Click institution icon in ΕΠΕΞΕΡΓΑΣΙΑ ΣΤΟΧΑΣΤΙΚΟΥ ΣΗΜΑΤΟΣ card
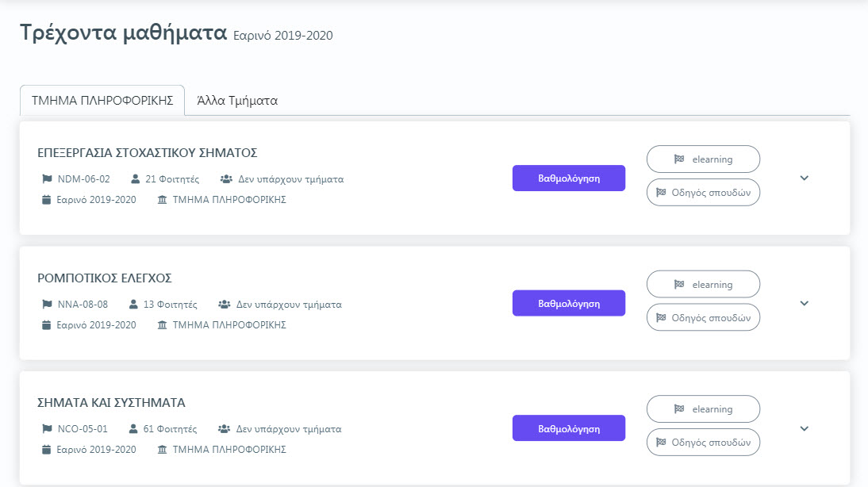868x487 pixels. [162, 199]
